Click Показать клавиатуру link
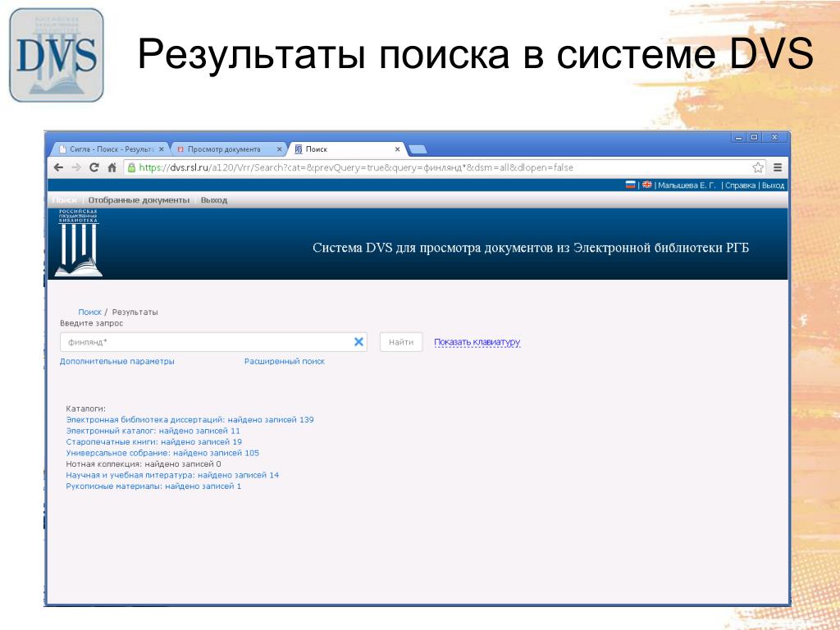 point(477,342)
